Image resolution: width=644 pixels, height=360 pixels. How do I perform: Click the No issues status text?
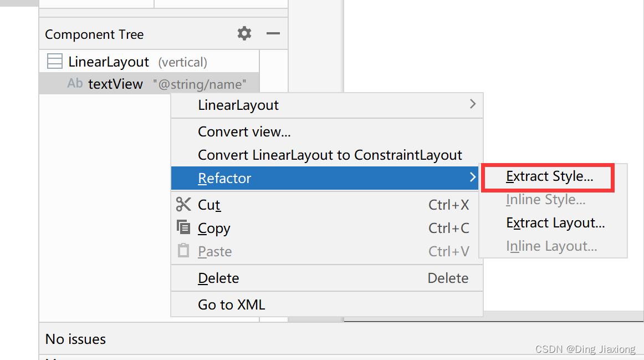point(75,339)
